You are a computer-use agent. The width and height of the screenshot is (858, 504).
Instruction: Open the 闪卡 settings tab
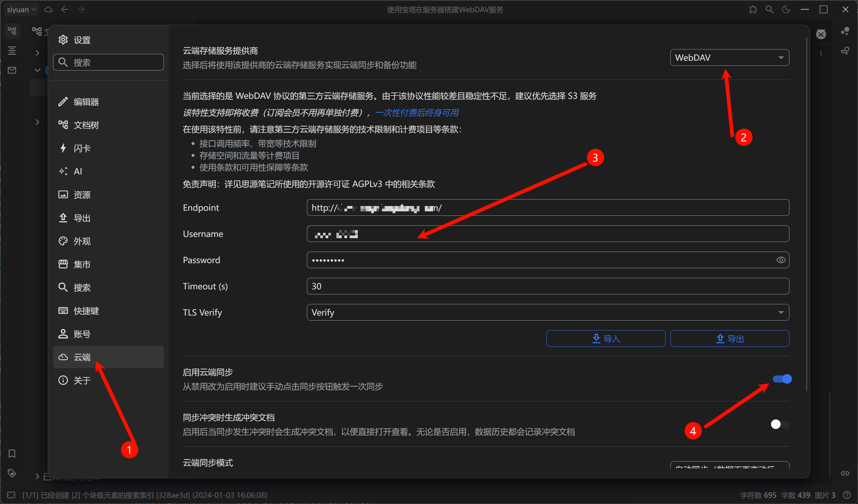pyautogui.click(x=108, y=148)
